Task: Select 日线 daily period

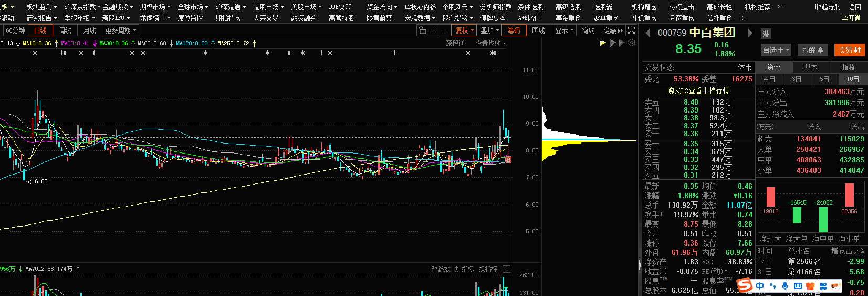Action: [40, 30]
